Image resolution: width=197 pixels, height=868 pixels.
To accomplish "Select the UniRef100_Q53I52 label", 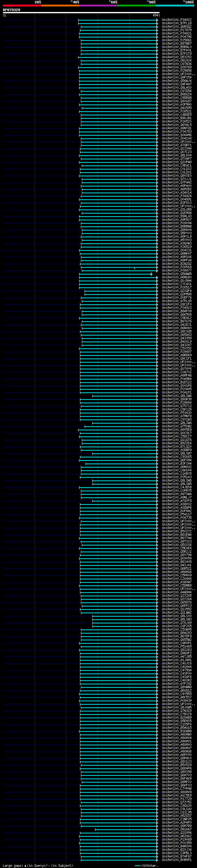I will [177, 57].
